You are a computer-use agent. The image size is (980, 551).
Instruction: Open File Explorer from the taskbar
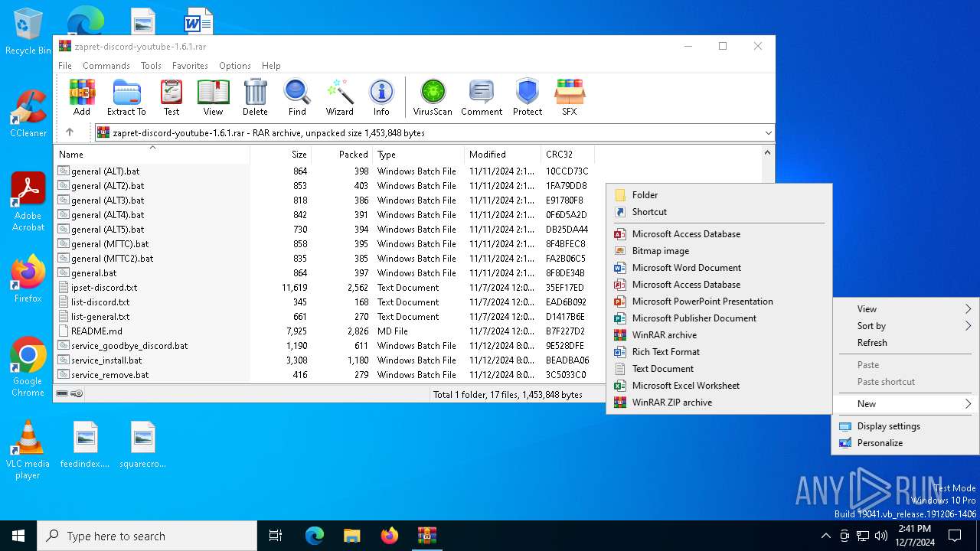pyautogui.click(x=352, y=536)
